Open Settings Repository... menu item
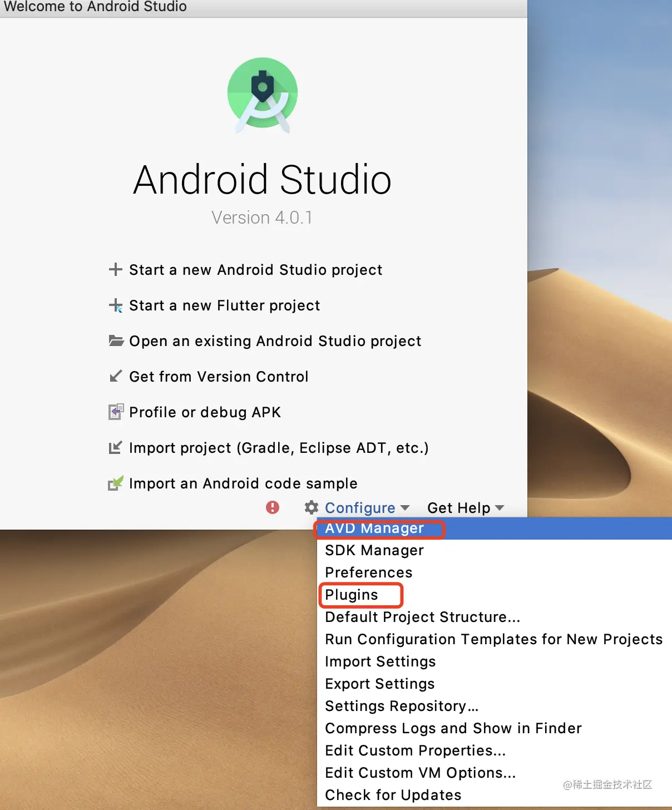 [494, 706]
